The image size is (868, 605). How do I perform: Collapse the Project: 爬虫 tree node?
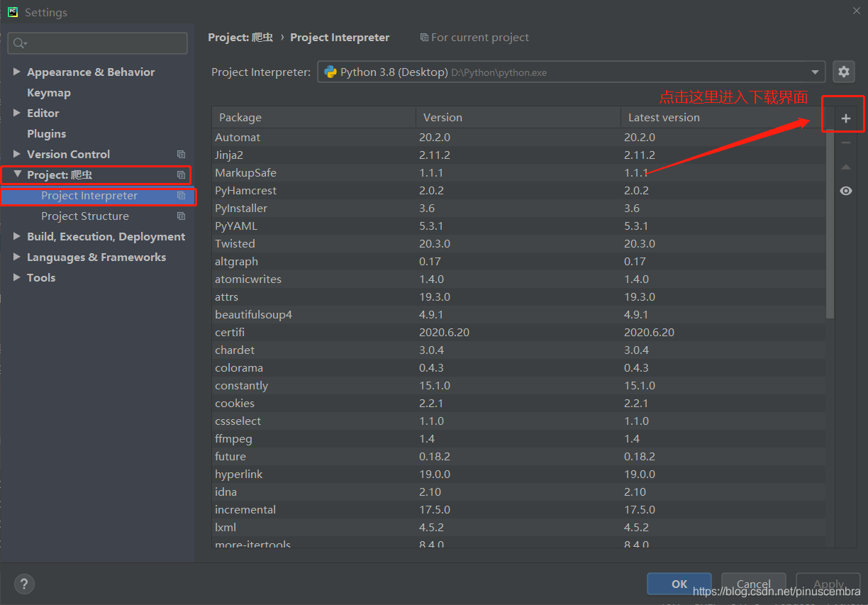[17, 174]
